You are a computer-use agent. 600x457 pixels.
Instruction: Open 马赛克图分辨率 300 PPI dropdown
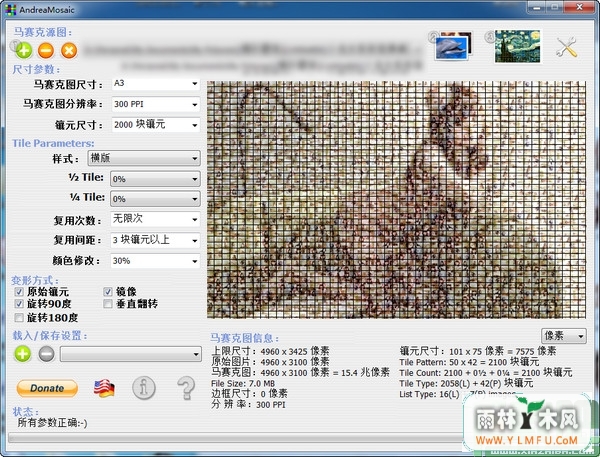pos(156,104)
